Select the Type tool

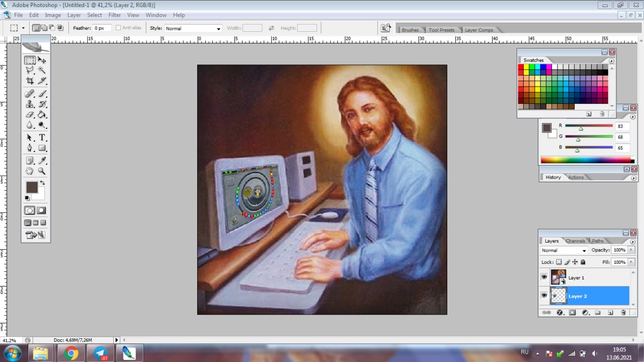tap(42, 137)
